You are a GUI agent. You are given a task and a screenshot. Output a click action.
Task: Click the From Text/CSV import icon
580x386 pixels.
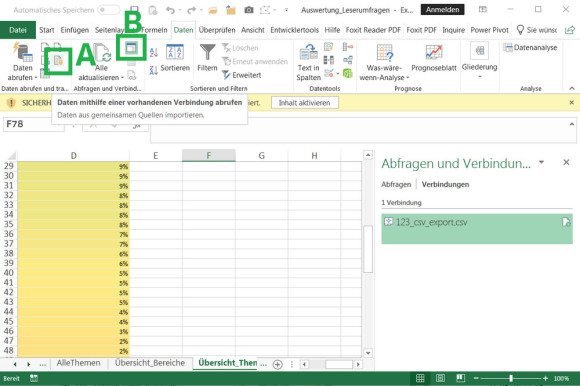(45, 47)
